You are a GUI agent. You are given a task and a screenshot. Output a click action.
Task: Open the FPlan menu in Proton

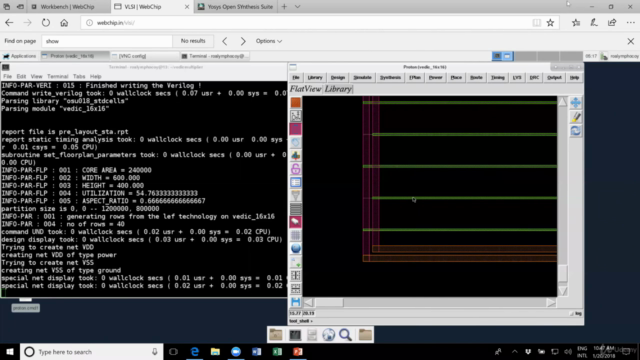point(415,78)
